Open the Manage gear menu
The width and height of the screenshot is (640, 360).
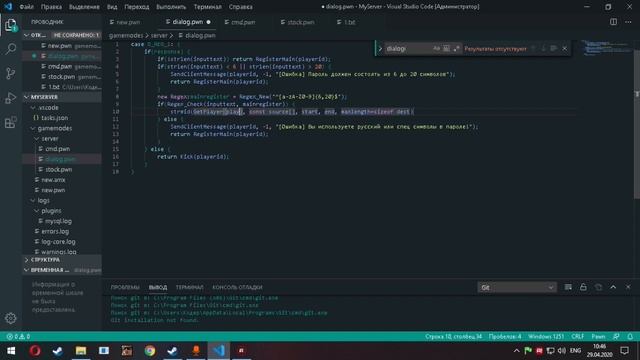tap(11, 318)
